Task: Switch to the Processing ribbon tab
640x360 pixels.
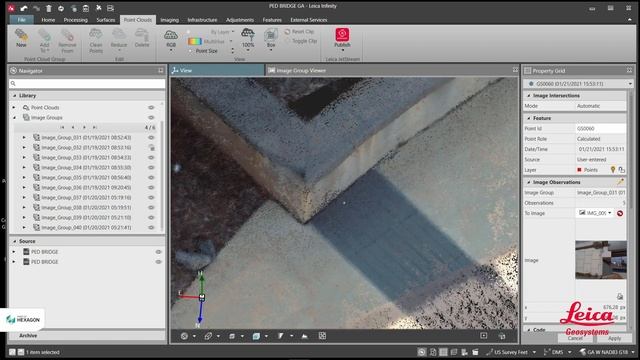Action: click(76, 20)
